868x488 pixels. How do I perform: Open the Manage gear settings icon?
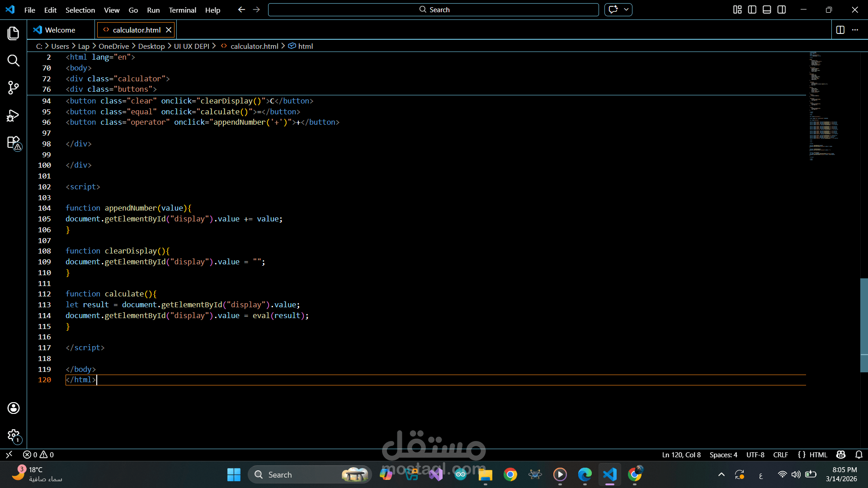pyautogui.click(x=13, y=436)
